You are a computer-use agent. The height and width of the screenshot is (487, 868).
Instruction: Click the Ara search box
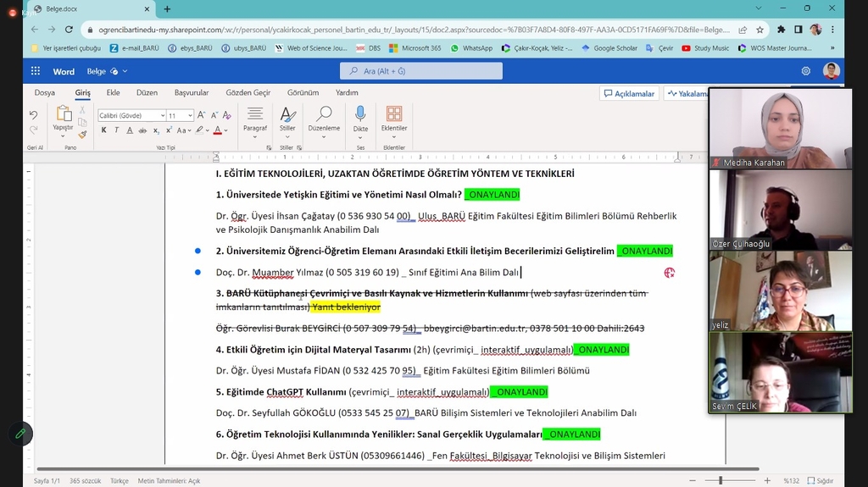(x=421, y=71)
